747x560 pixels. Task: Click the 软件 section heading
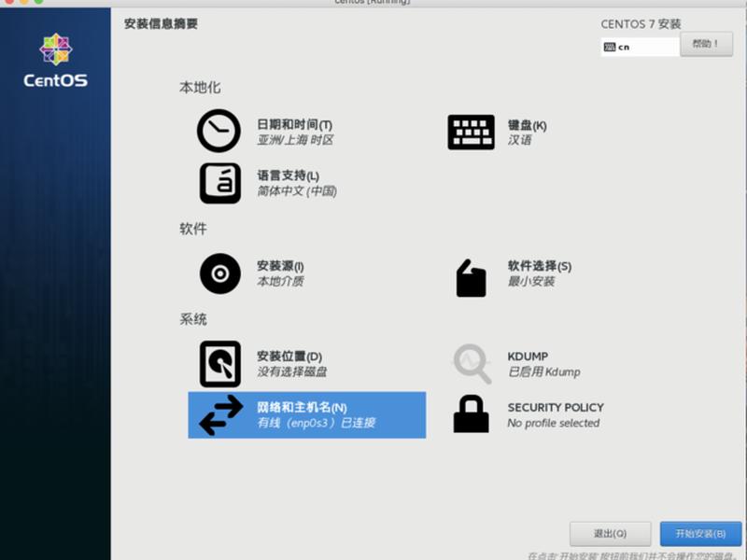pos(193,229)
